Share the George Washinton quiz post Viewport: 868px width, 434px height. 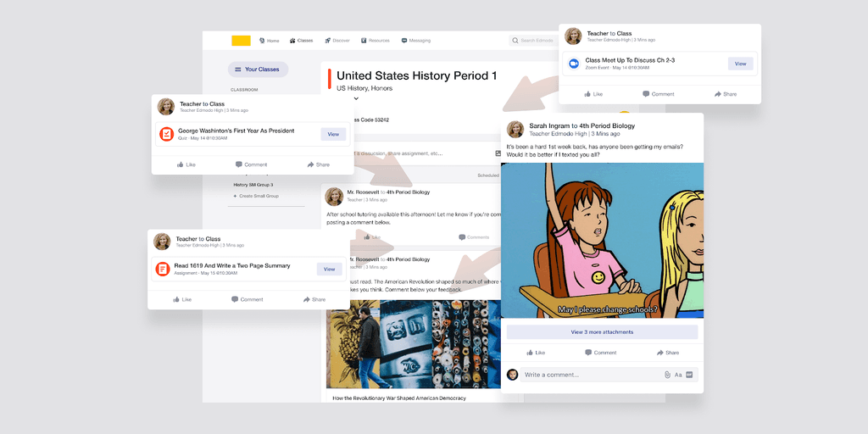pos(319,164)
